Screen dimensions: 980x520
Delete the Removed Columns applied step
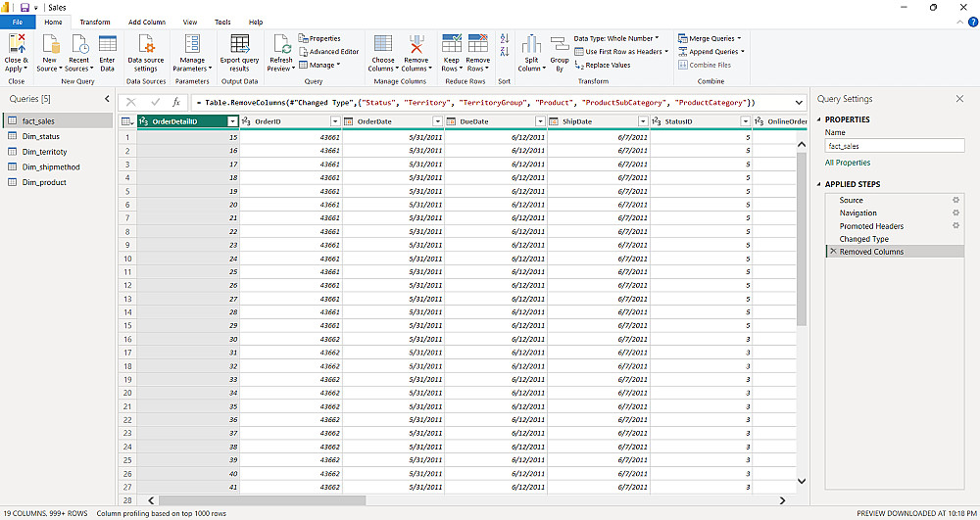[833, 252]
